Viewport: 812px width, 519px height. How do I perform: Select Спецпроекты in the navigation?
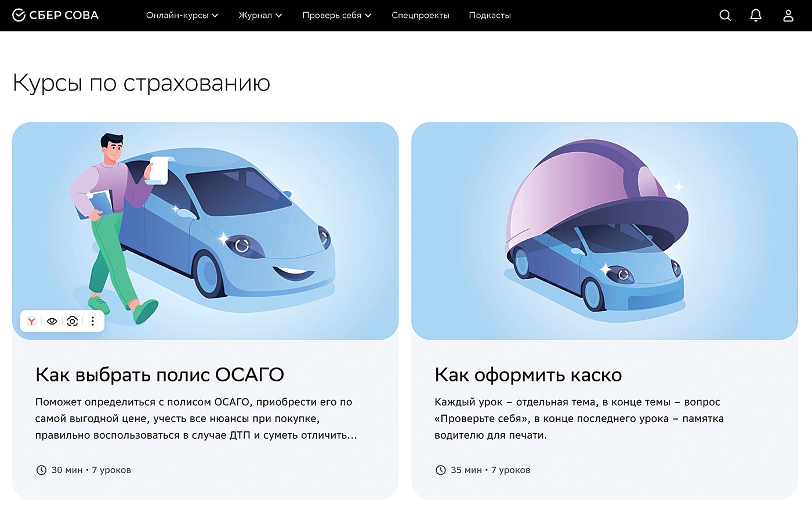click(420, 16)
